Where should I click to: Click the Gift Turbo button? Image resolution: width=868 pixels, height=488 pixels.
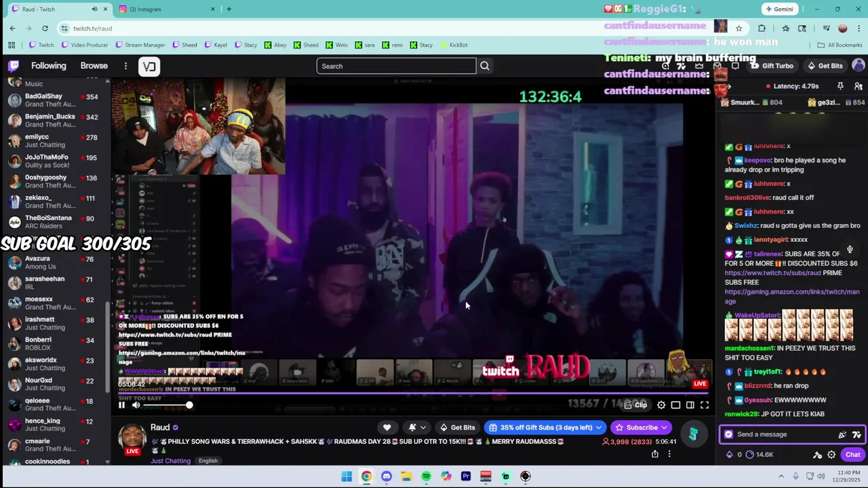(772, 66)
